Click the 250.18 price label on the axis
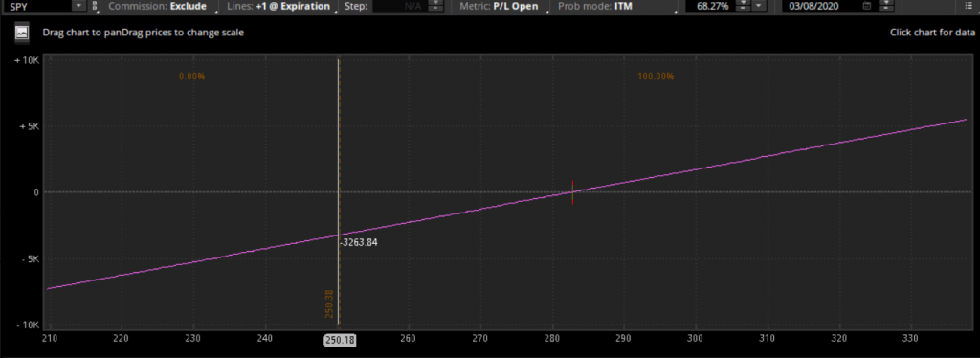Image resolution: width=980 pixels, height=358 pixels. point(338,340)
